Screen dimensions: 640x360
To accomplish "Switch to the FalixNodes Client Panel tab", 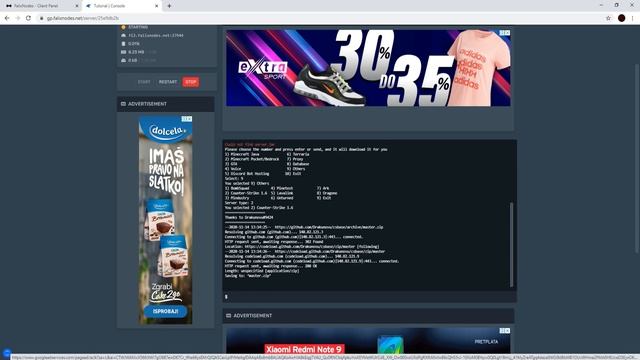I will click(41, 6).
